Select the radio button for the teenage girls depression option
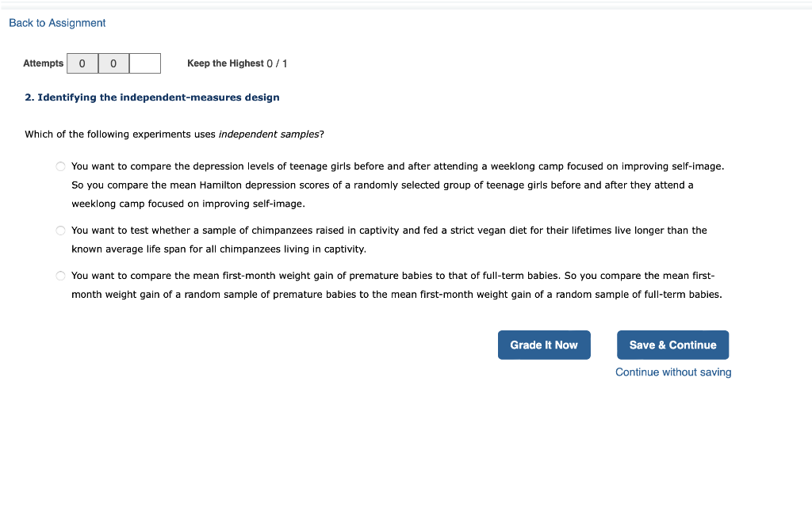The image size is (812, 511). coord(60,166)
